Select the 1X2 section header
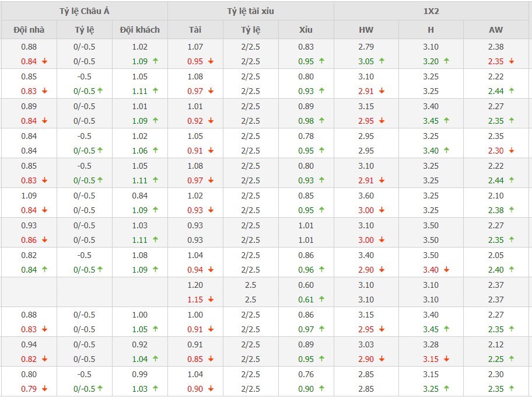 point(432,11)
